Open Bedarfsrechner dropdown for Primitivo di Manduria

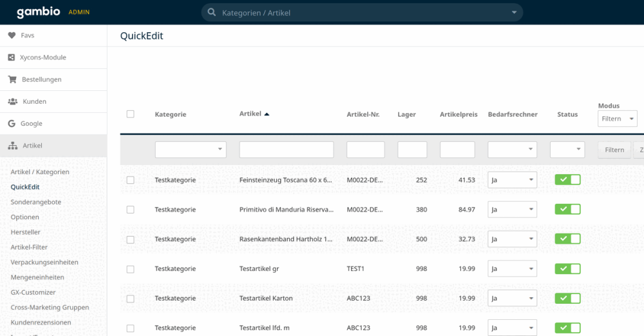pos(512,210)
